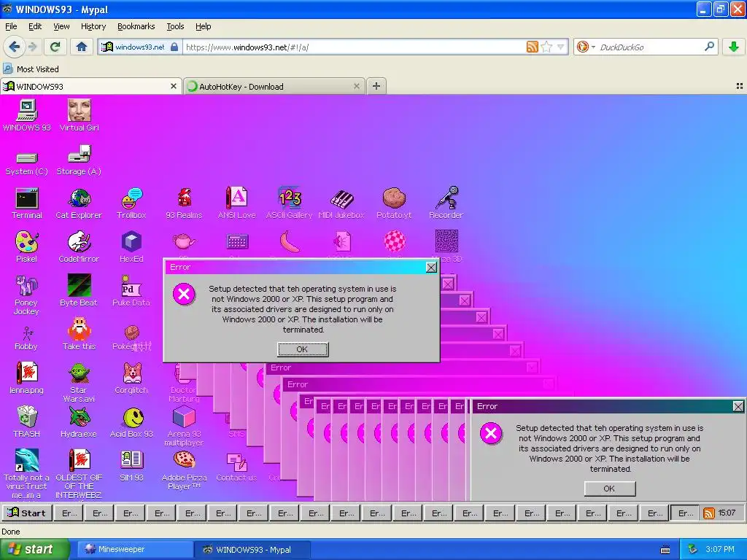The width and height of the screenshot is (747, 560).
Task: Open the File menu
Action: tap(11, 26)
